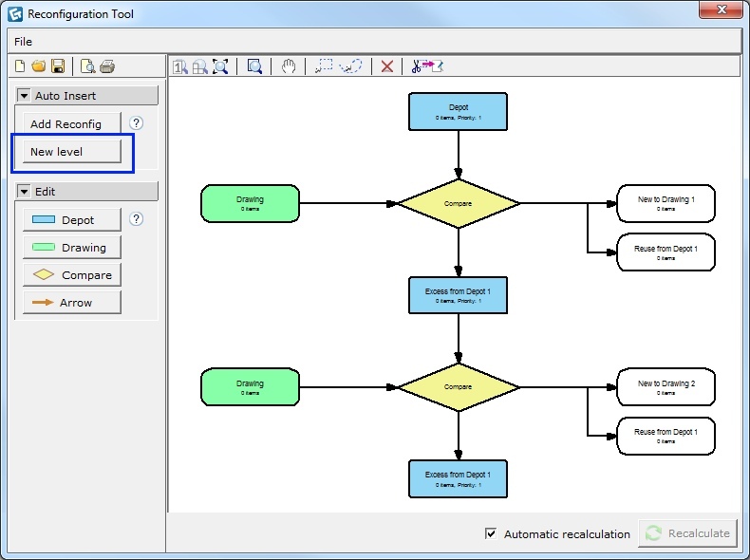Save using the floppy disk icon
The width and height of the screenshot is (750, 560).
tap(58, 66)
